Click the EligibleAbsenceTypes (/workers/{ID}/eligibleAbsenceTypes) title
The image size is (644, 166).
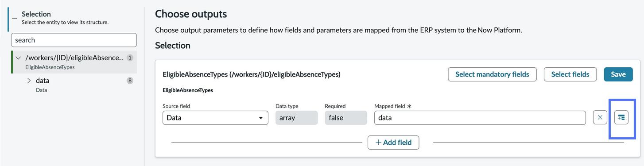(252, 74)
